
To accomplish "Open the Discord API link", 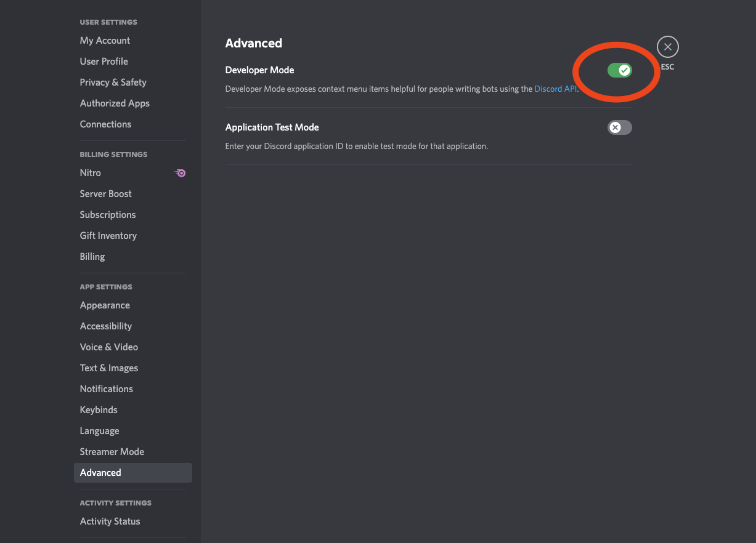I will [x=555, y=89].
